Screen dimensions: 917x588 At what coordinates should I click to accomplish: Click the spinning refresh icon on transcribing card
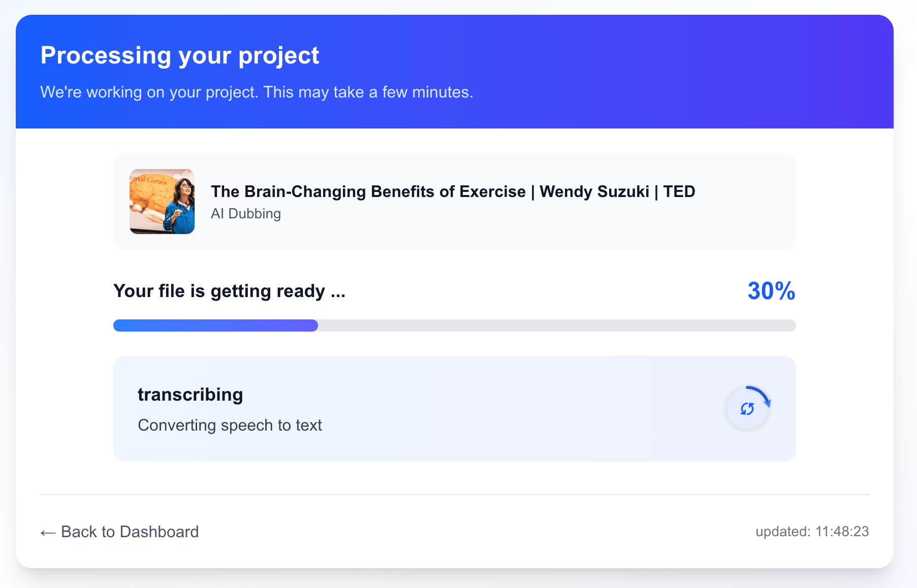point(747,408)
